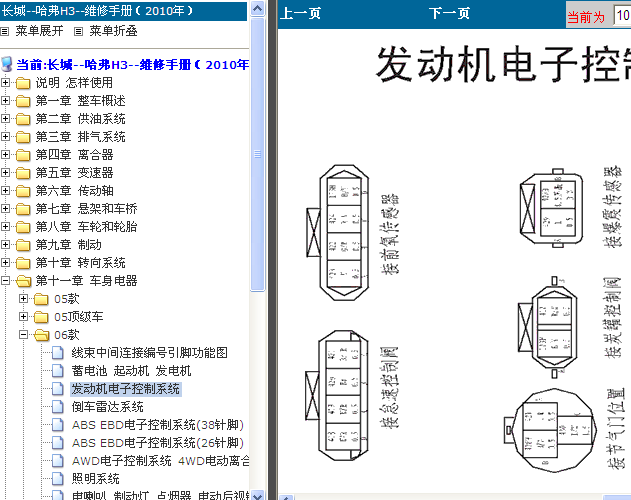Image resolution: width=631 pixels, height=500 pixels.
Task: Expand the 第五章 变速器 node
Action: coord(5,172)
